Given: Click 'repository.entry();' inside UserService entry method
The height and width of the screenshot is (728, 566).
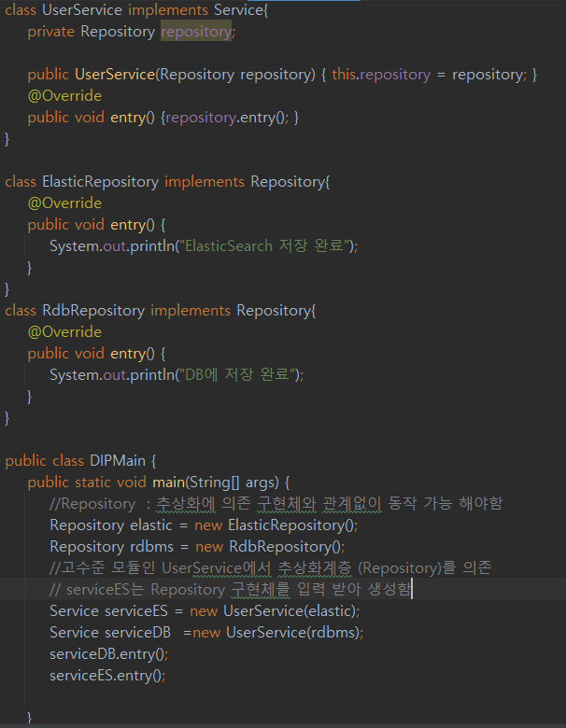Looking at the screenshot, I should (227, 118).
